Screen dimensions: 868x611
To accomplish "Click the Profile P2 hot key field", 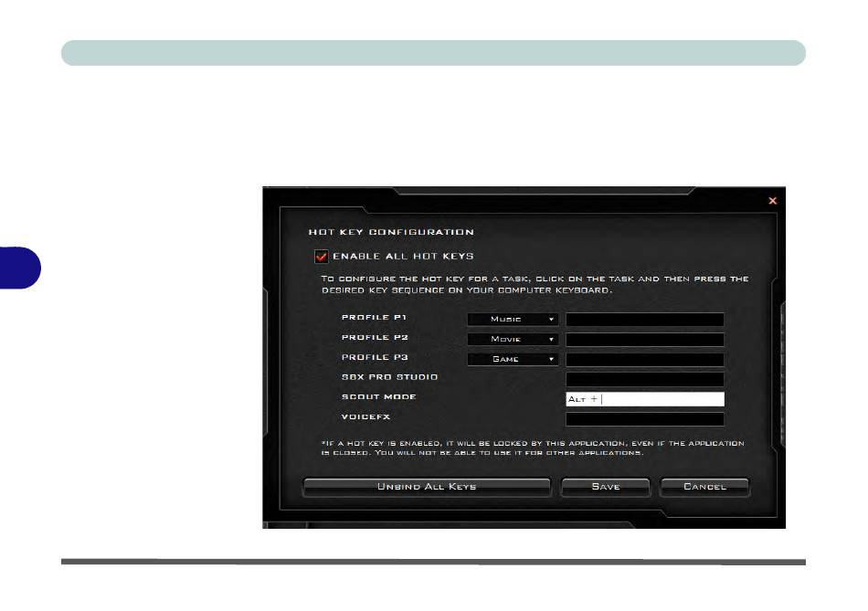I will click(645, 339).
